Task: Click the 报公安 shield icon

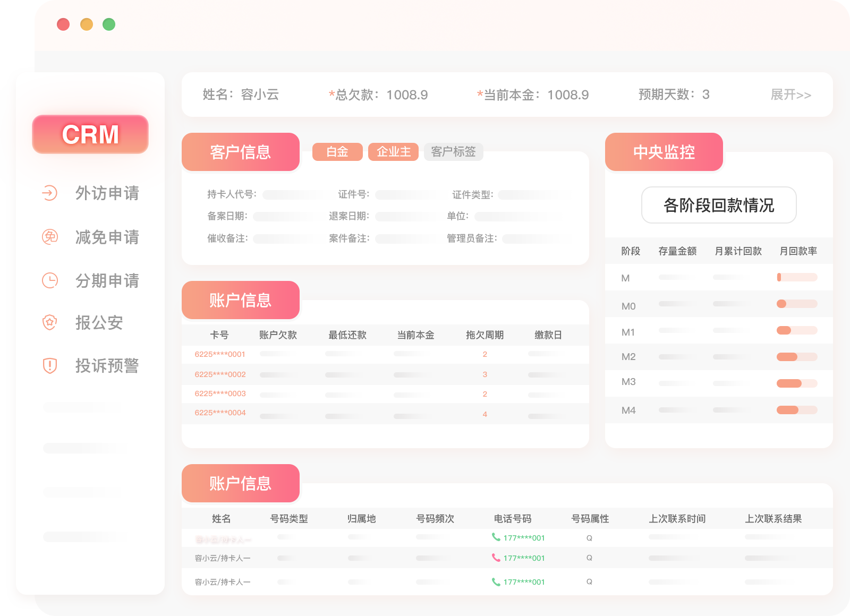Action: pos(49,322)
